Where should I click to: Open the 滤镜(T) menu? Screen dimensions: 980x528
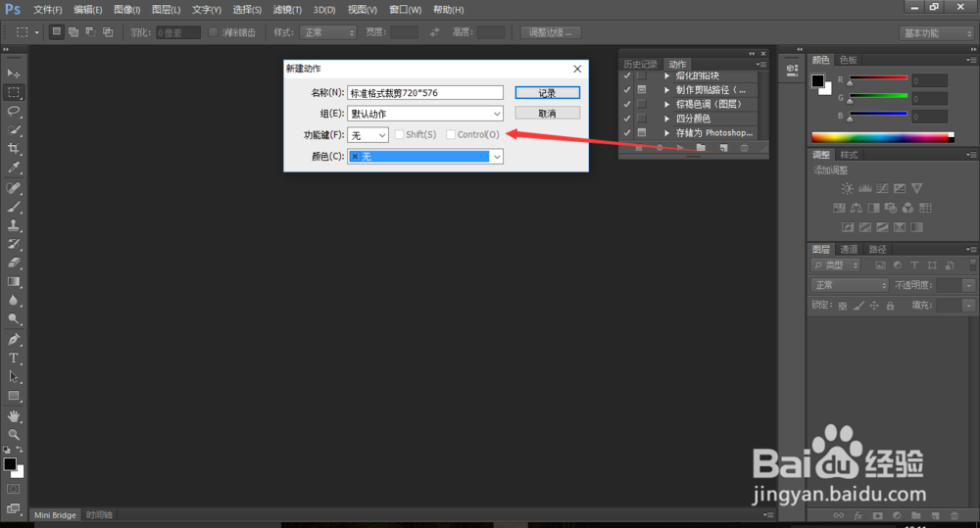pyautogui.click(x=287, y=10)
